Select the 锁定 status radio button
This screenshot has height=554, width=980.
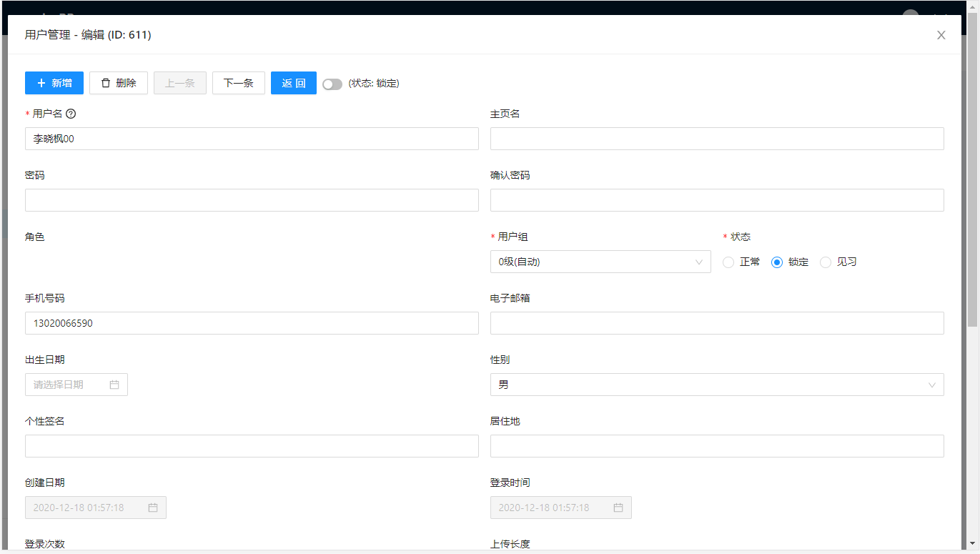(777, 262)
